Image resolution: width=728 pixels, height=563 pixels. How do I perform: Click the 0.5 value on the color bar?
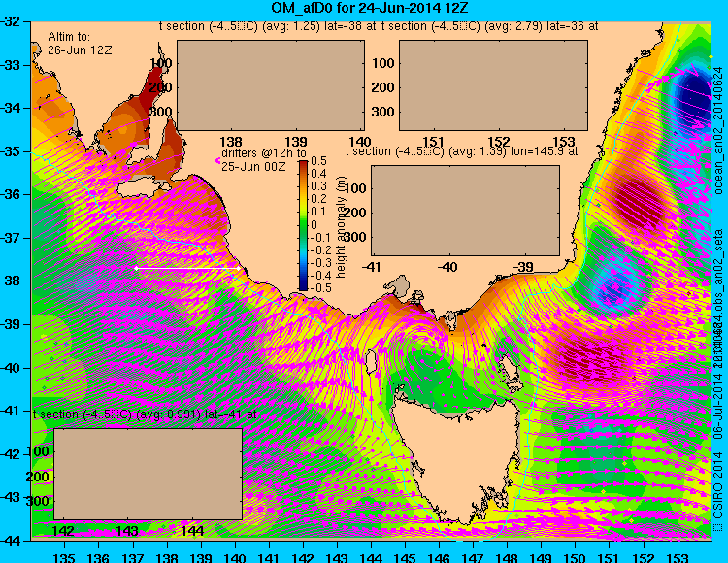point(318,161)
